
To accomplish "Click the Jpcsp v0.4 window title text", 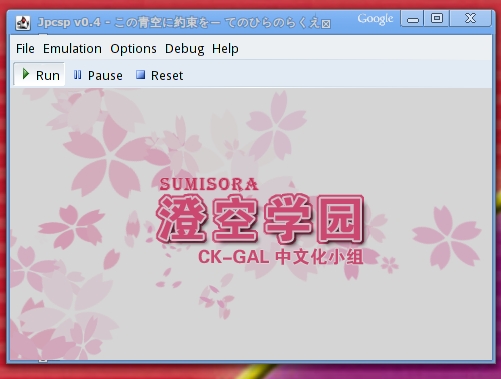I will point(184,23).
